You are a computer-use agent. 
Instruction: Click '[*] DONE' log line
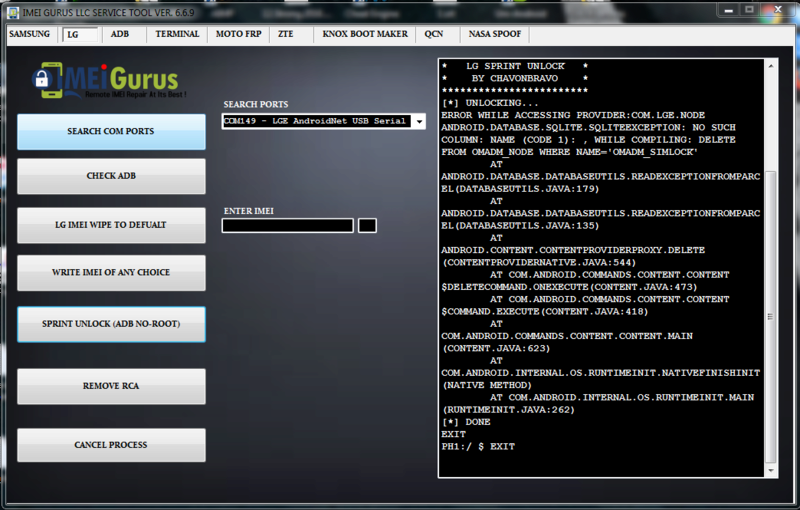point(466,422)
